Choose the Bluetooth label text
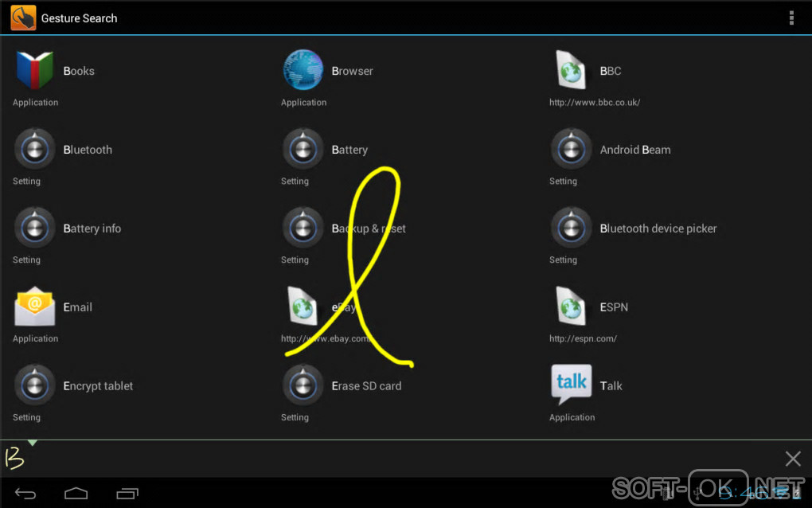 [x=88, y=150]
